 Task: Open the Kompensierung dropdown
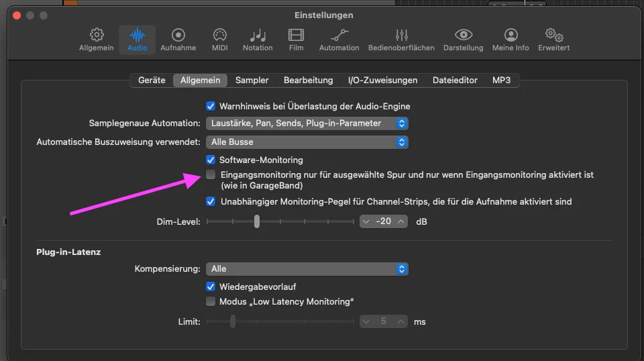pyautogui.click(x=307, y=269)
